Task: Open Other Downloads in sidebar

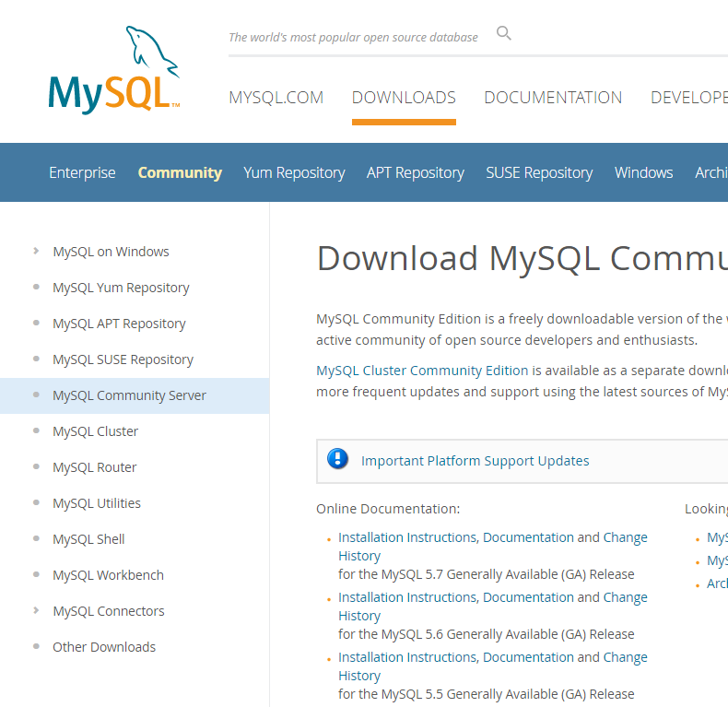Action: click(x=104, y=647)
